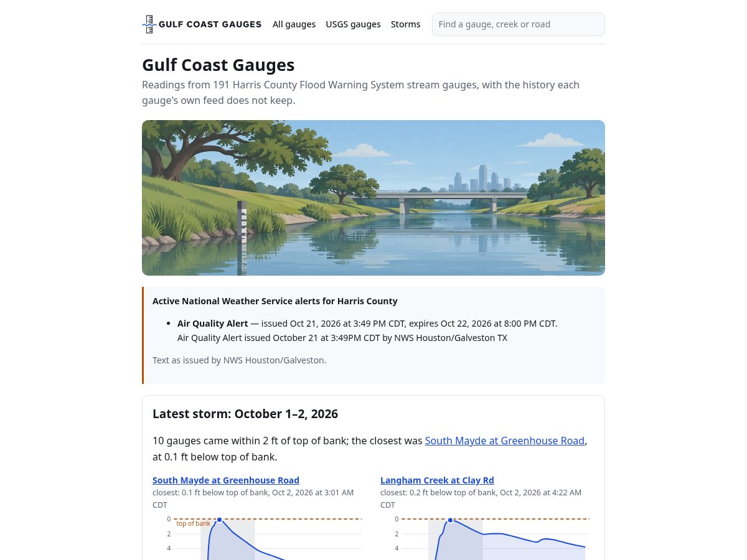Screen dimensions: 747x560
Task: Open the Storms nav item
Action: (x=405, y=24)
